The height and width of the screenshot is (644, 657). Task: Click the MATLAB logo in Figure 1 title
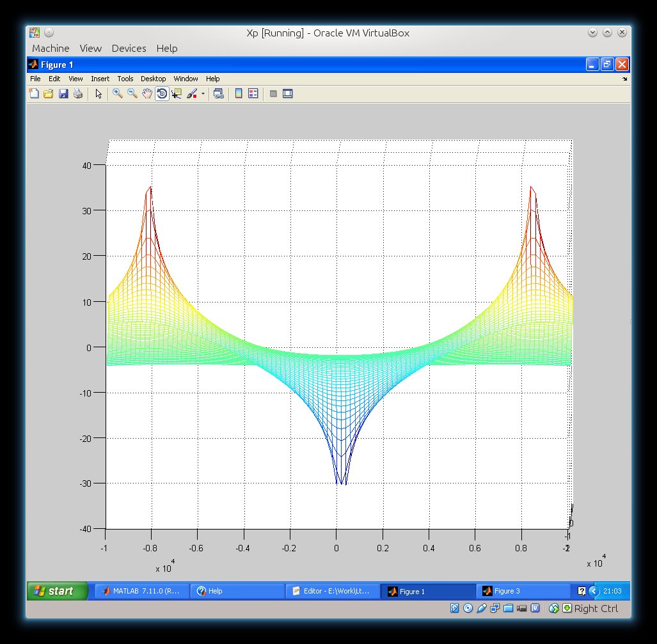pos(33,64)
